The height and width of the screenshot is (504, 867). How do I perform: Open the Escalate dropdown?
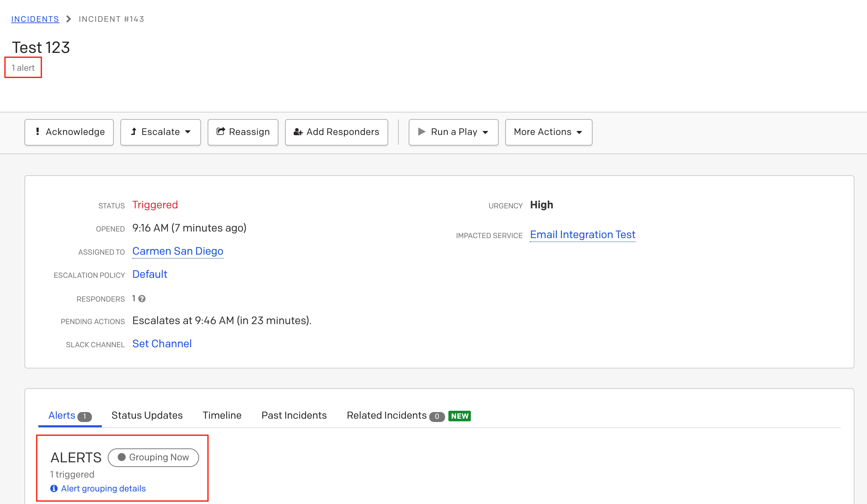[x=160, y=132]
